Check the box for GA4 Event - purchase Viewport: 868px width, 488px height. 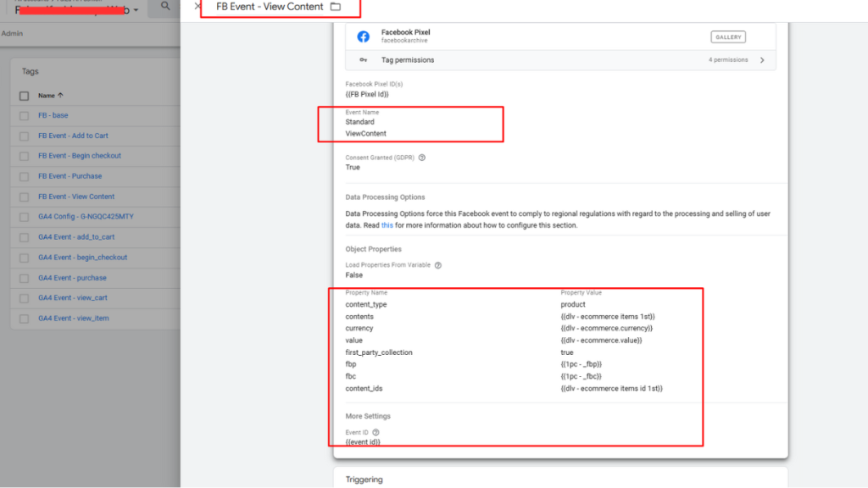click(x=24, y=278)
